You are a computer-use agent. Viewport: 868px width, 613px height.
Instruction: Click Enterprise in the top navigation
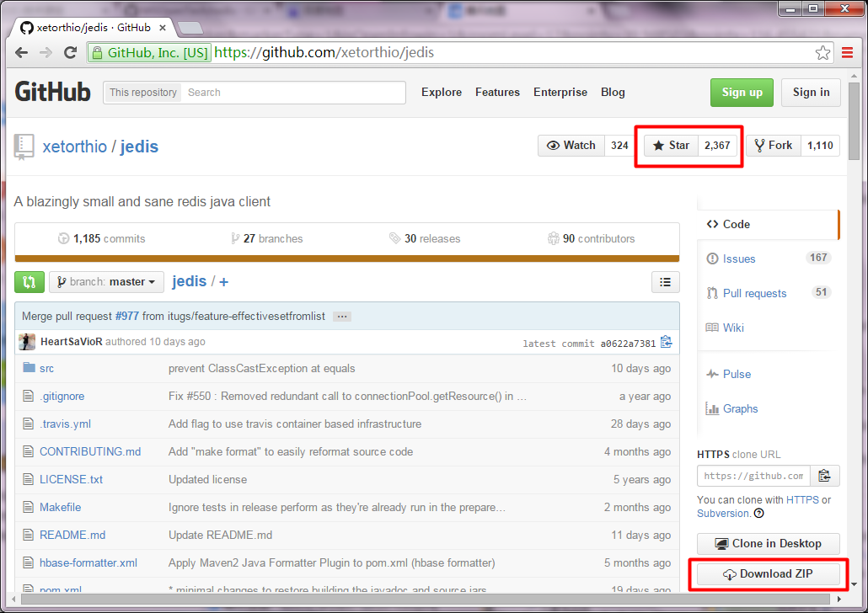tap(560, 92)
